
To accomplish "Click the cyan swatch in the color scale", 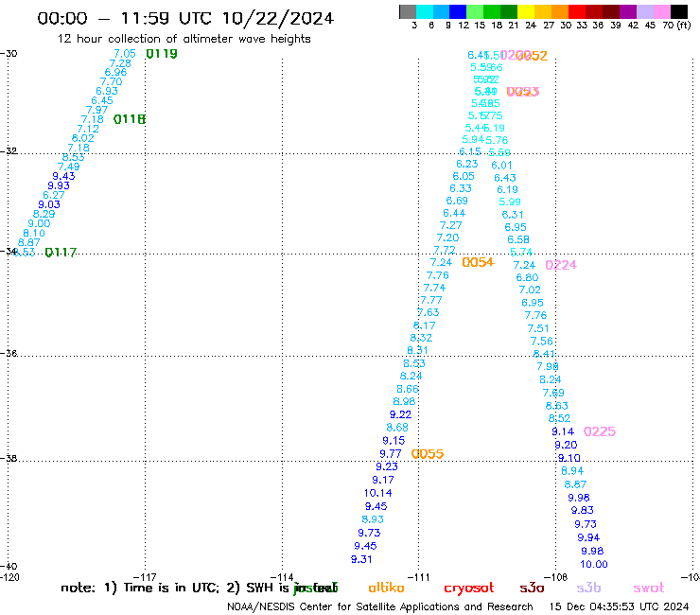I will [x=425, y=11].
